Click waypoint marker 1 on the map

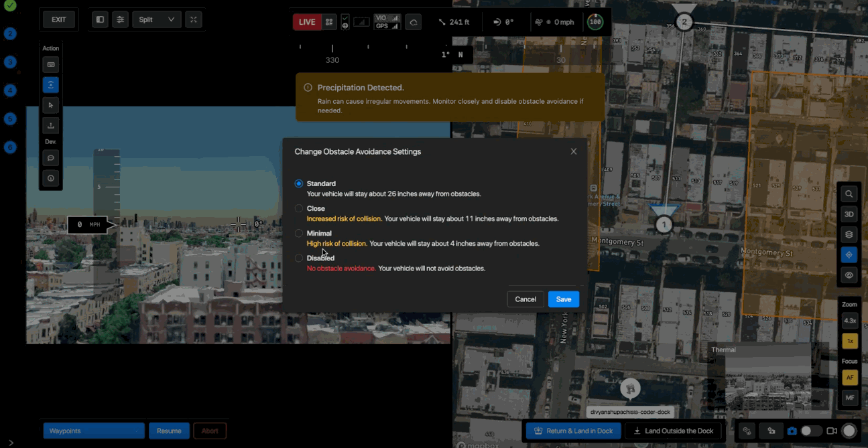point(664,224)
